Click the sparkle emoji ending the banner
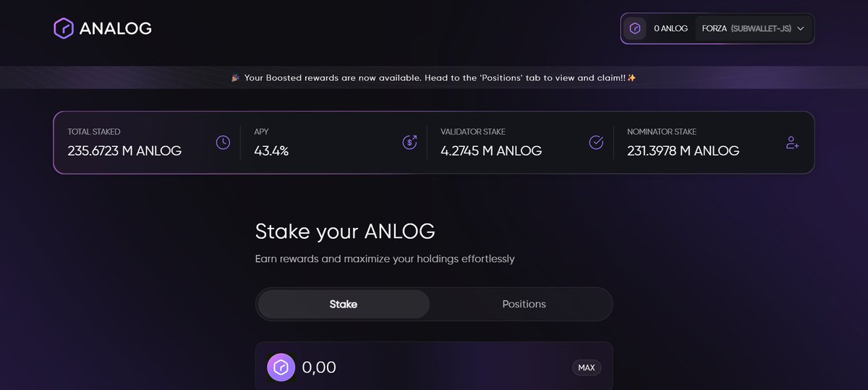The height and width of the screenshot is (390, 868). tap(631, 77)
